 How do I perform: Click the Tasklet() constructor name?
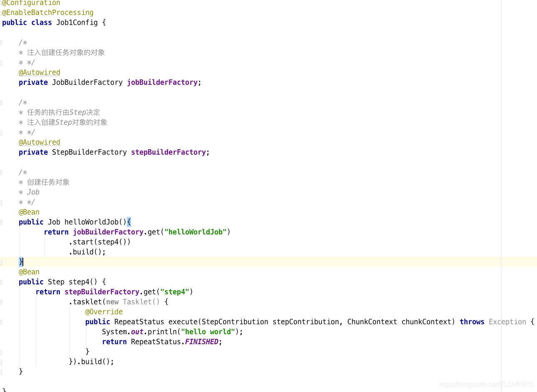pos(141,302)
